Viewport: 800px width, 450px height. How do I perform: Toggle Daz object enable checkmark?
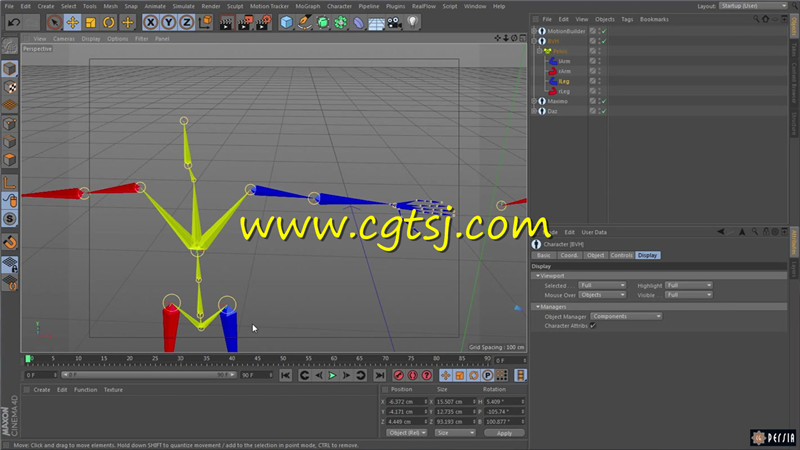coord(604,111)
